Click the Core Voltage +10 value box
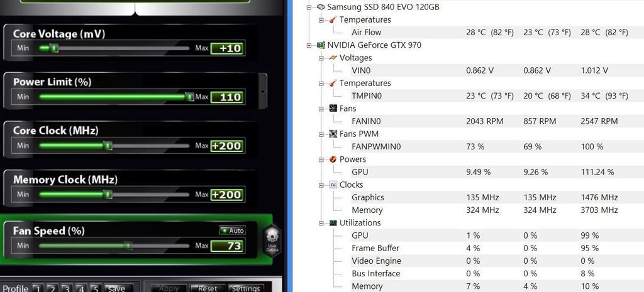The image size is (644, 292). click(228, 48)
